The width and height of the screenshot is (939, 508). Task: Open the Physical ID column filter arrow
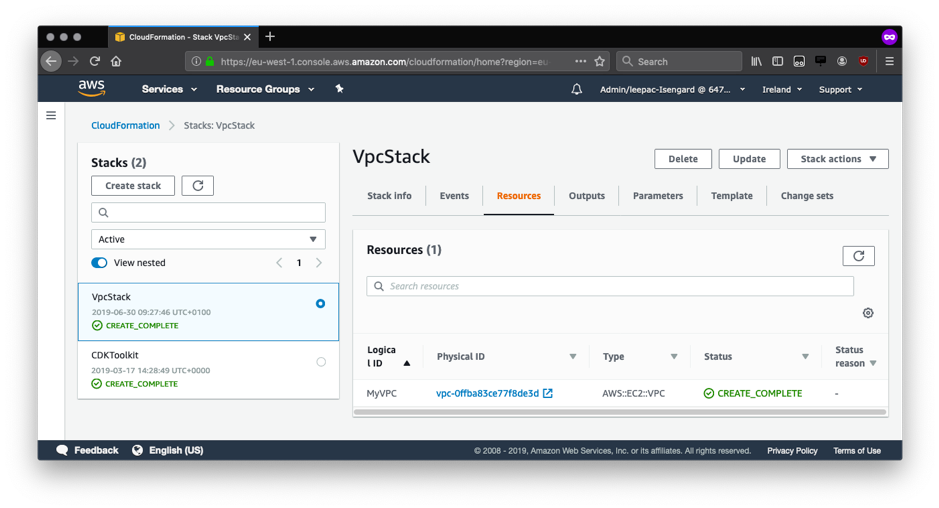click(x=573, y=356)
